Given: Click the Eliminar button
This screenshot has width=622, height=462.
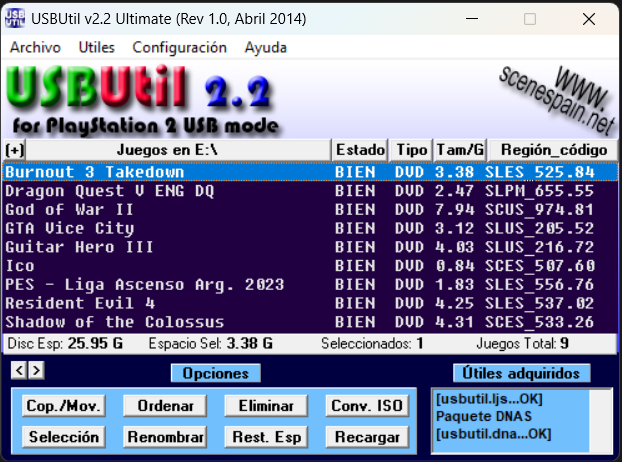Looking at the screenshot, I should click(x=266, y=406).
